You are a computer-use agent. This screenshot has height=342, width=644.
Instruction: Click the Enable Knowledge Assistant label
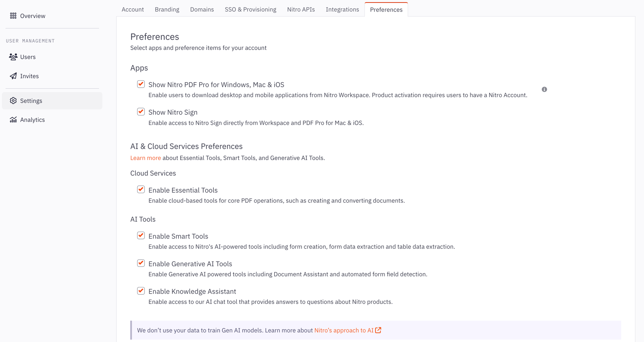pyautogui.click(x=192, y=291)
